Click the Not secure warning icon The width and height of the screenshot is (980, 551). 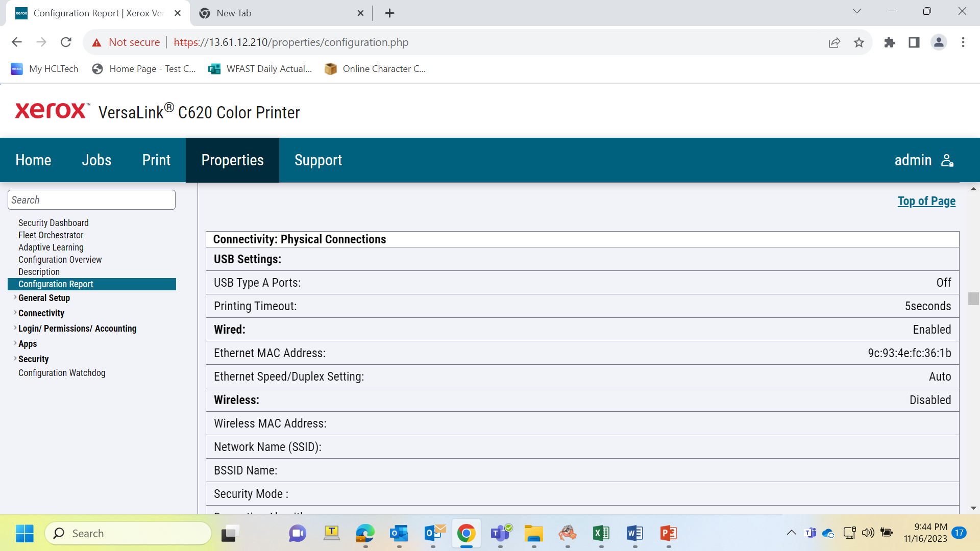96,43
